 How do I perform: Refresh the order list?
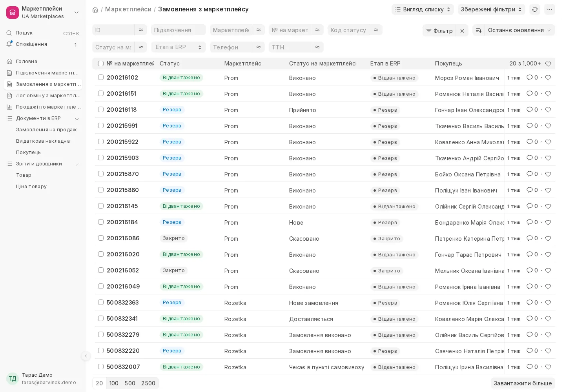(x=535, y=9)
